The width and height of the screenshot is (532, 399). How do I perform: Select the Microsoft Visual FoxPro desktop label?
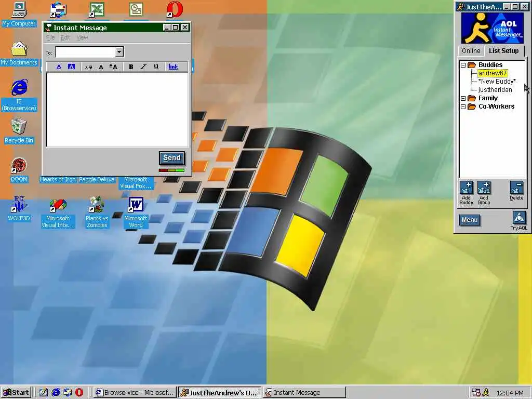point(136,183)
